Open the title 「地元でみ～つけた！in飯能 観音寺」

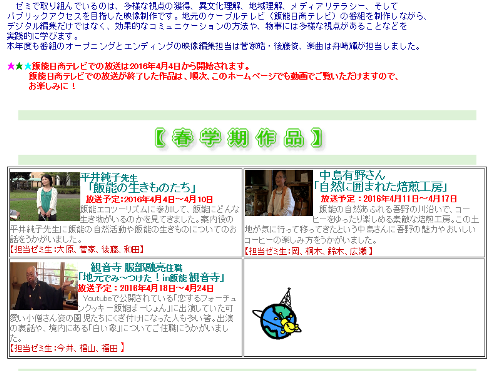click(152, 277)
